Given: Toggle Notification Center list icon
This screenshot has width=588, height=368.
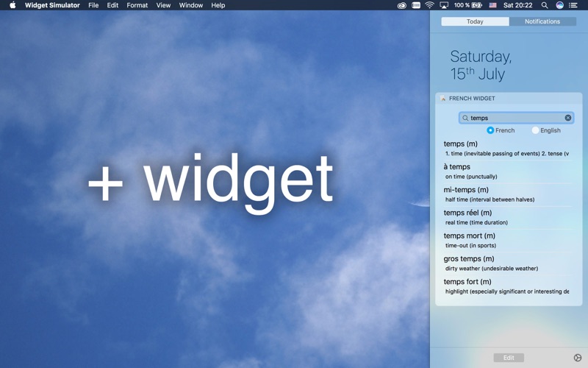Looking at the screenshot, I should [x=573, y=5].
